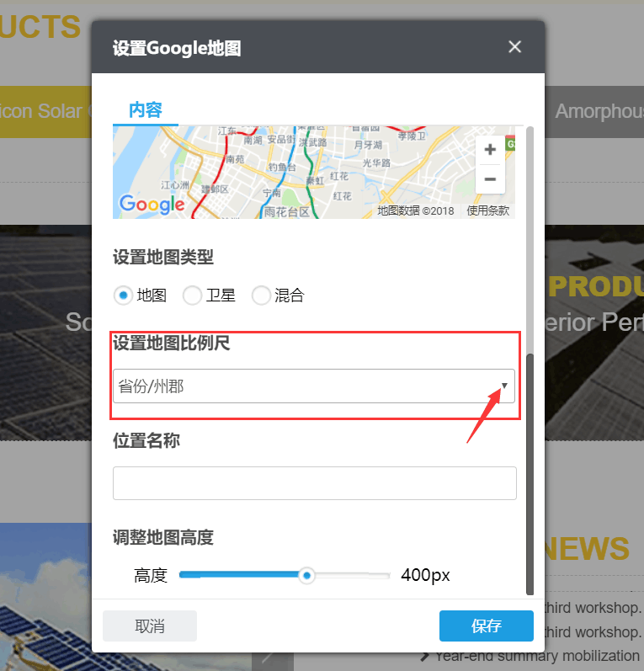Click the 取消 cancel button

pyautogui.click(x=150, y=626)
